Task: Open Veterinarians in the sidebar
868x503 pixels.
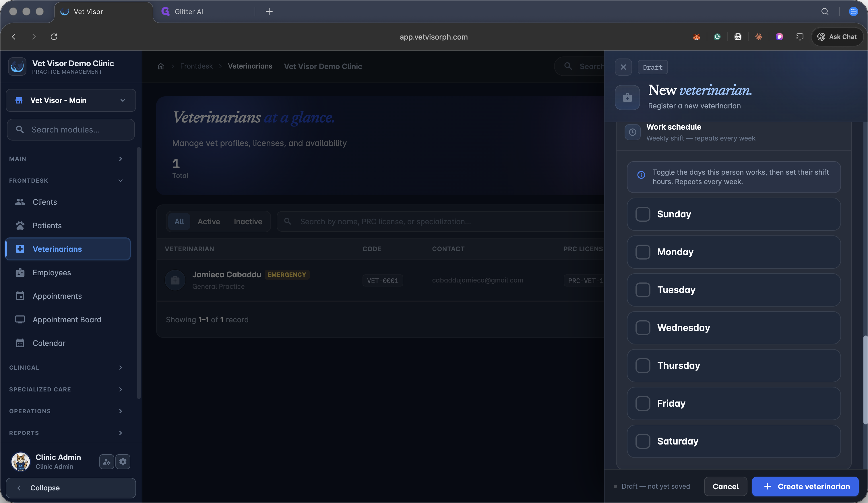Action: coord(68,249)
